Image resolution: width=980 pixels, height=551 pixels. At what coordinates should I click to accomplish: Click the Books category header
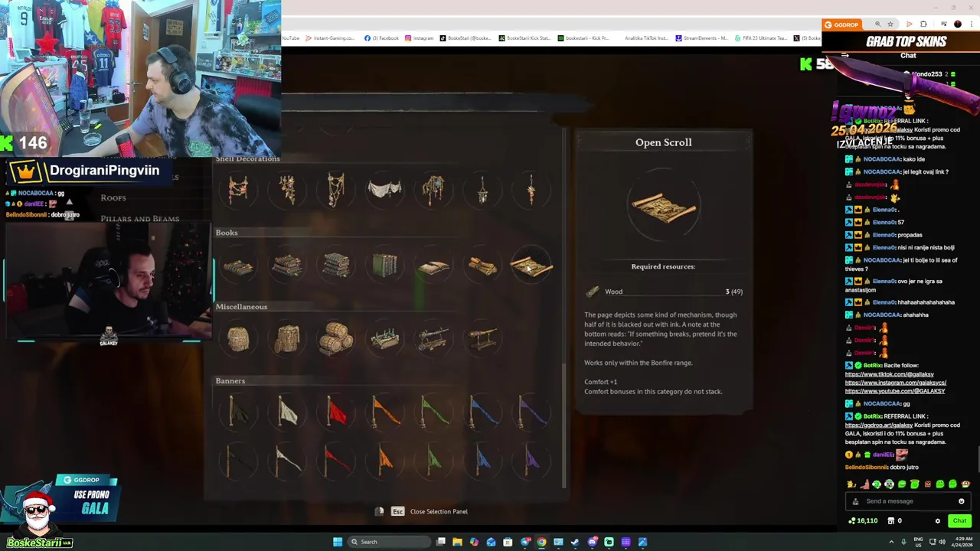tap(227, 233)
